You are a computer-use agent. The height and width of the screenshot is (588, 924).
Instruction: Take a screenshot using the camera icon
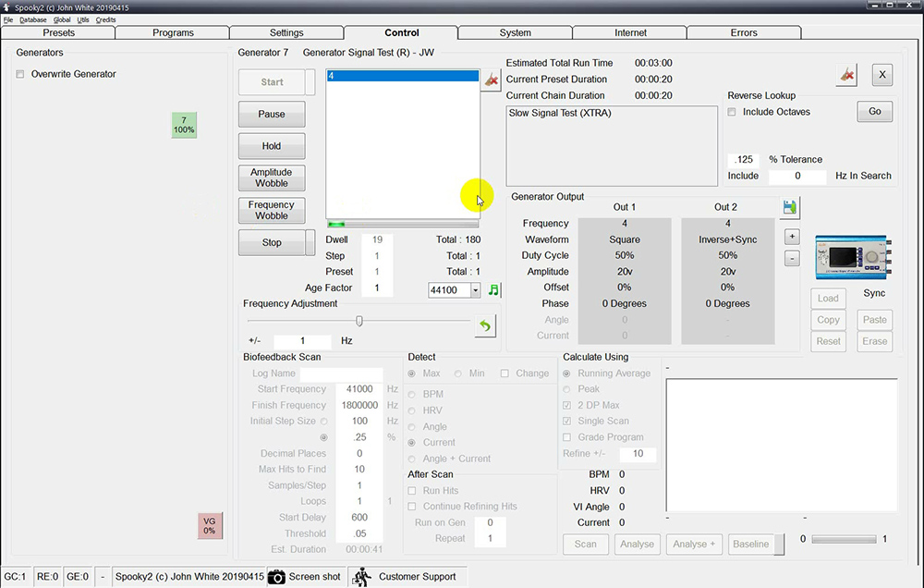pyautogui.click(x=277, y=577)
